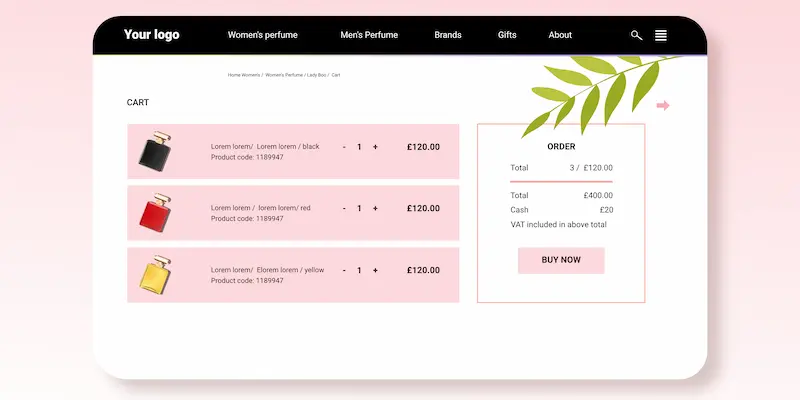Click the Lady Boo breadcrumb link

[x=316, y=75]
